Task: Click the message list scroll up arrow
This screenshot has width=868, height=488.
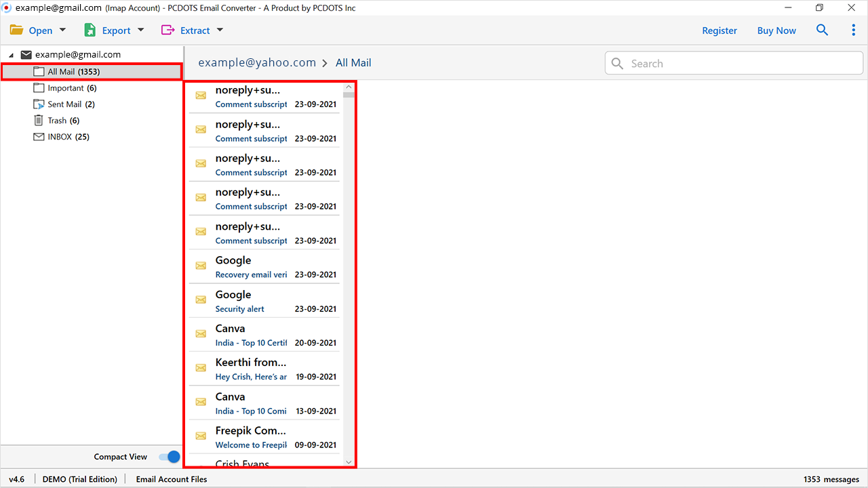Action: tap(349, 87)
